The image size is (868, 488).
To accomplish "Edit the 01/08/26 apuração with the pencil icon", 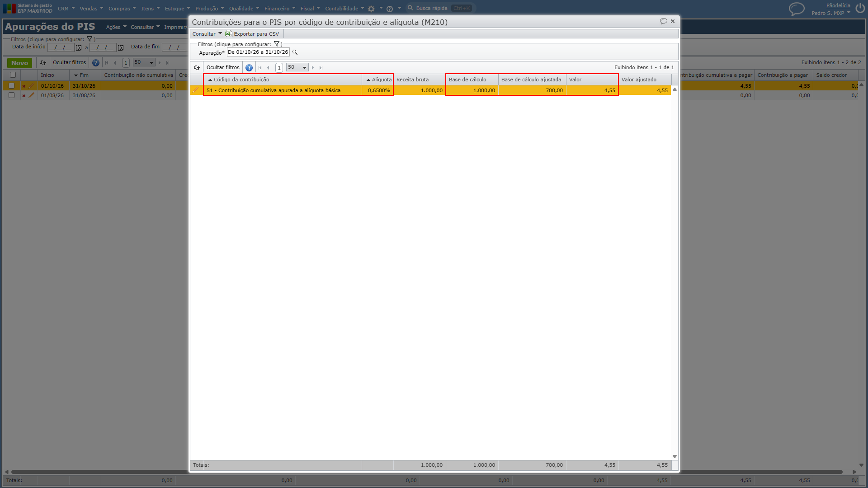I will pos(31,95).
